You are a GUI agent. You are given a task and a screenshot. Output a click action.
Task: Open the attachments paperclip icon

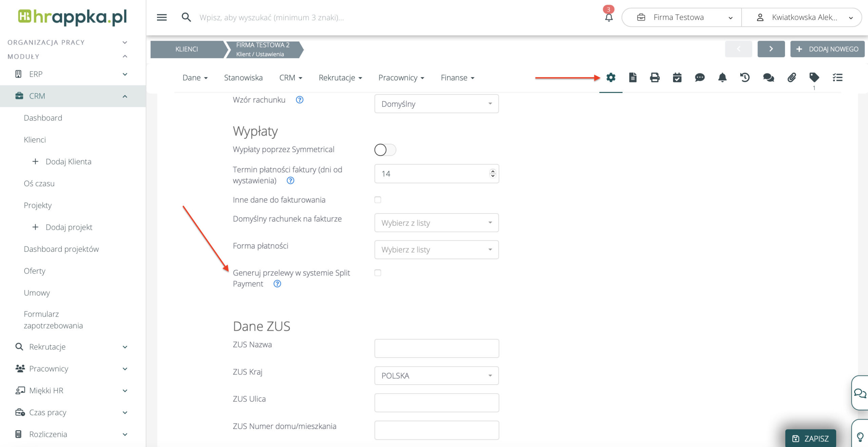coord(791,78)
